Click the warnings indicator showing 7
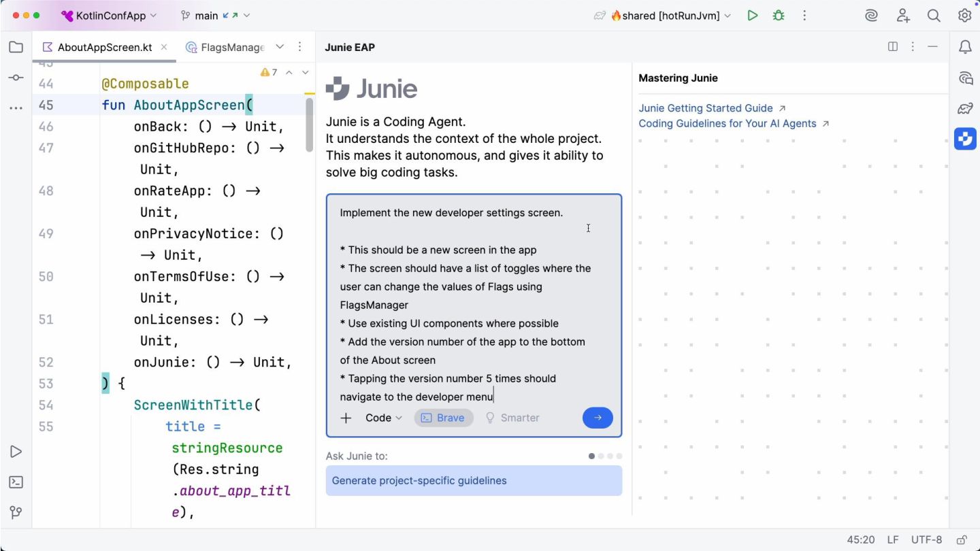 point(269,72)
